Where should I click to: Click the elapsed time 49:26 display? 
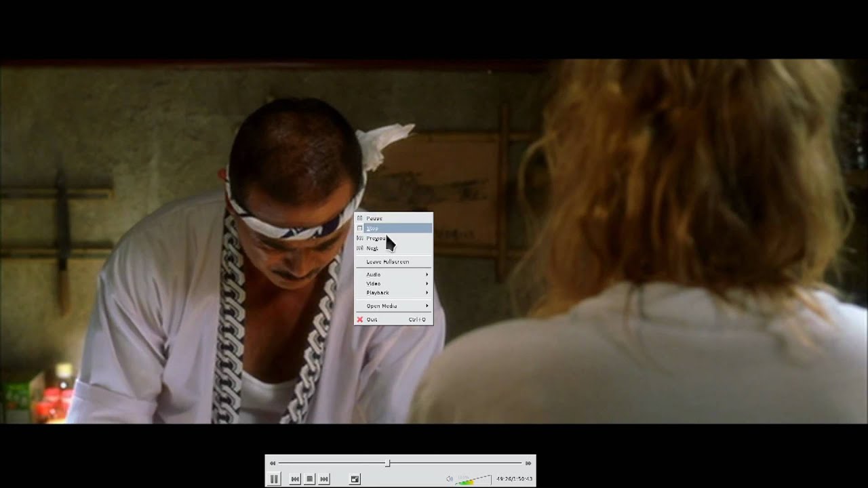click(503, 479)
